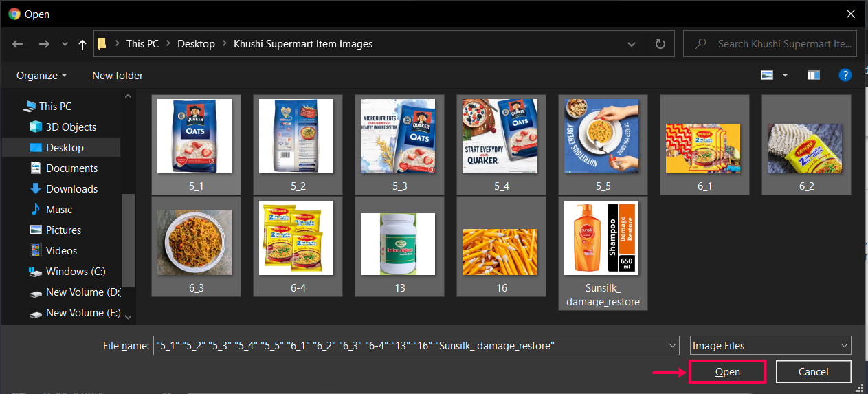Change view using the view icon
The width and height of the screenshot is (868, 394).
click(767, 75)
